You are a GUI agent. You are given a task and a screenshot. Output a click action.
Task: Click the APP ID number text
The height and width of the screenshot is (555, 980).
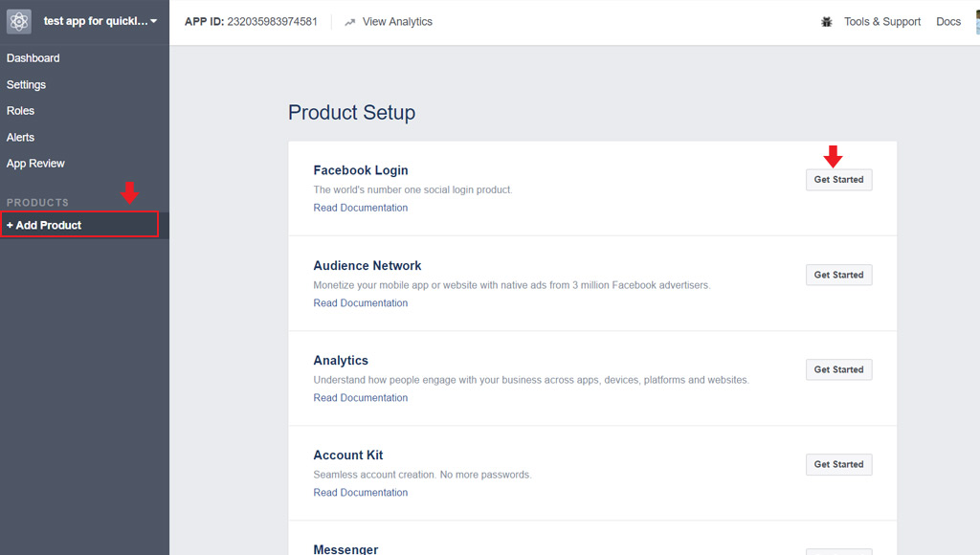(x=273, y=22)
